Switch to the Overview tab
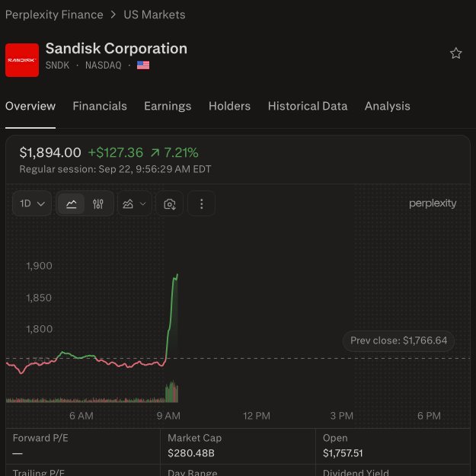This screenshot has height=476, width=476. point(30,107)
